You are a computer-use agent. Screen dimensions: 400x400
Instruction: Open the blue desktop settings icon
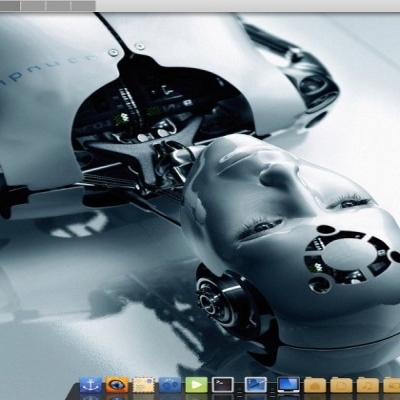tap(256, 385)
